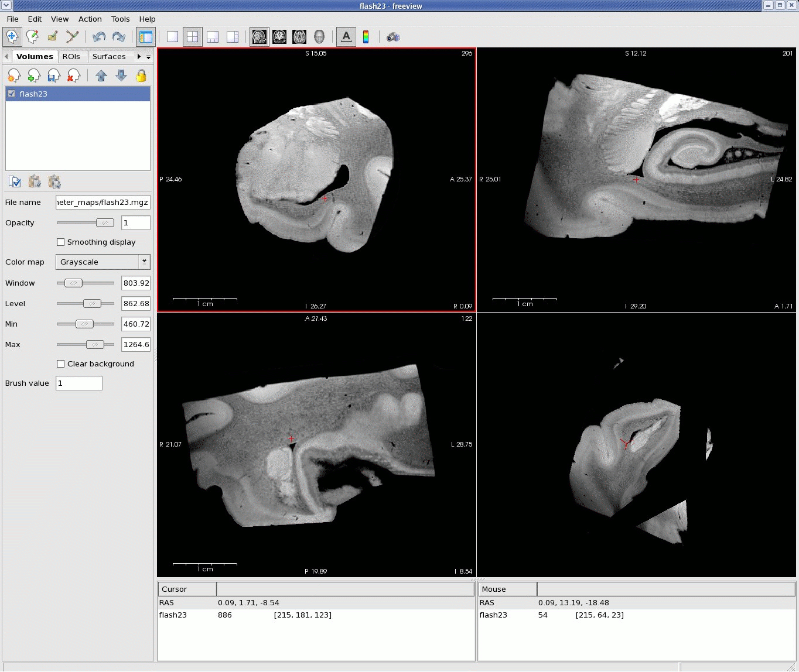
Task: Uncheck the flash23 layer visibility checkbox
Action: 12,94
